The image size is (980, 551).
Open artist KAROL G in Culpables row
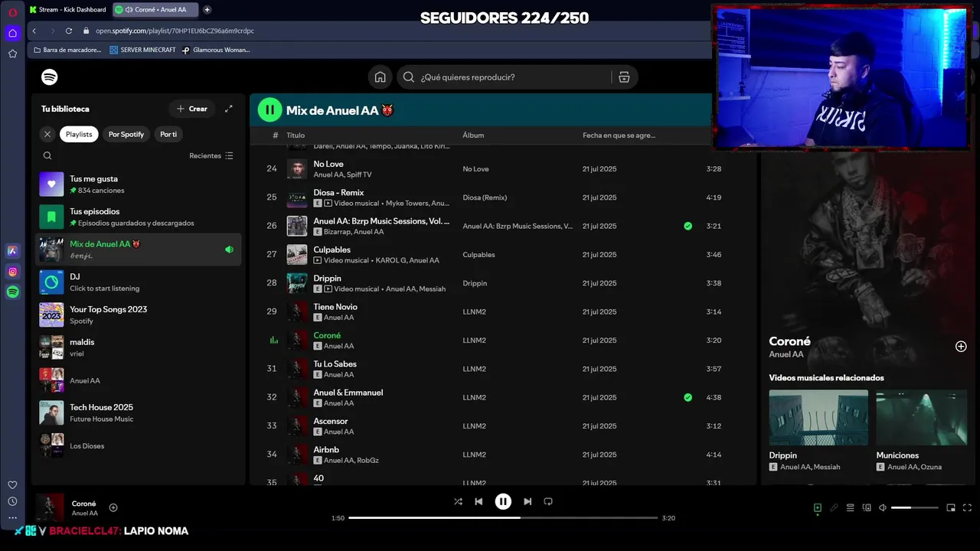(x=389, y=260)
